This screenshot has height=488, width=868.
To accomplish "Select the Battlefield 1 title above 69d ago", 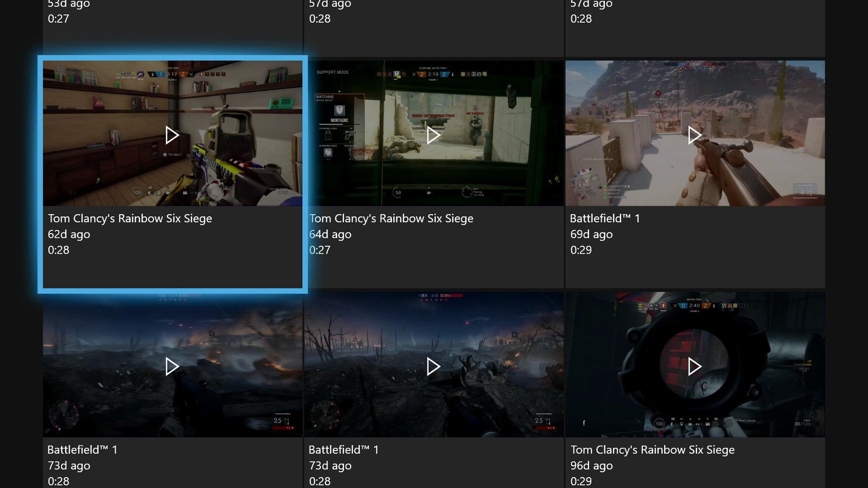I will coord(605,219).
